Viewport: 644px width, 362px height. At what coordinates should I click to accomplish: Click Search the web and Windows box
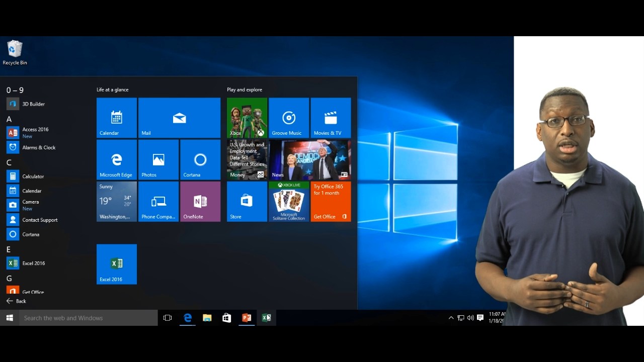coord(89,318)
